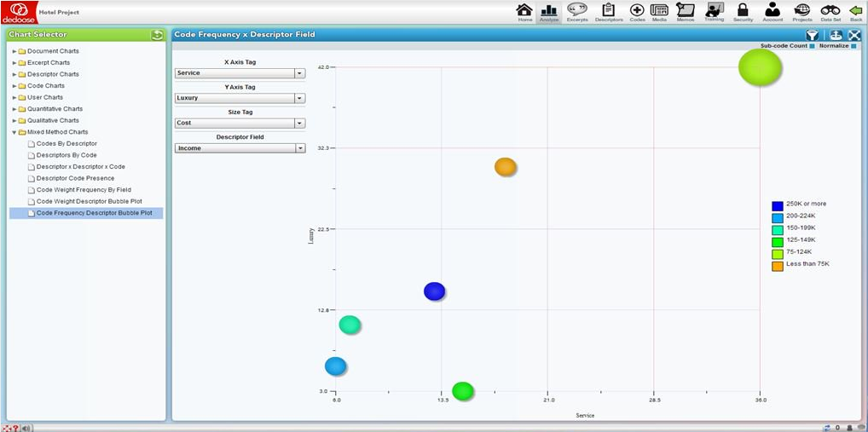The width and height of the screenshot is (868, 432).
Task: Expand the Qualitative Charts folder
Action: pos(15,121)
